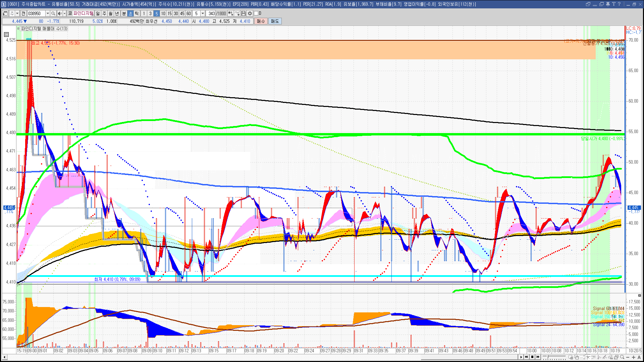Image resolution: width=644 pixels, height=362 pixels.
Task: Toggle 파인디지털 매물대 indicator checkbox
Action: coord(18,29)
